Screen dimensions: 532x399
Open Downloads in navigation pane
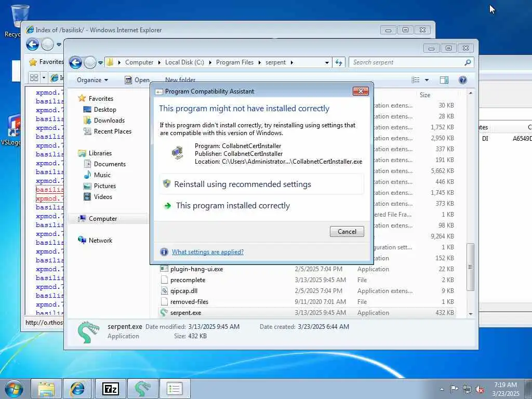tap(104, 121)
